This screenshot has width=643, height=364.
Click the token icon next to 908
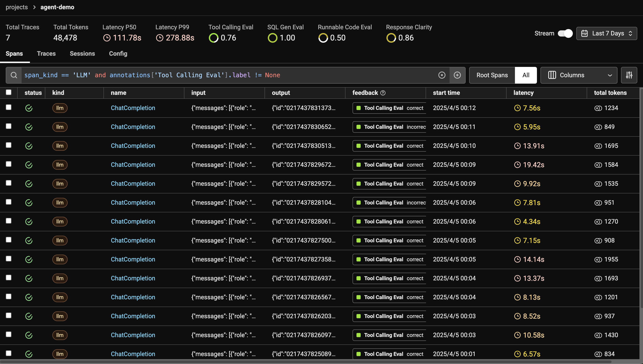598,241
